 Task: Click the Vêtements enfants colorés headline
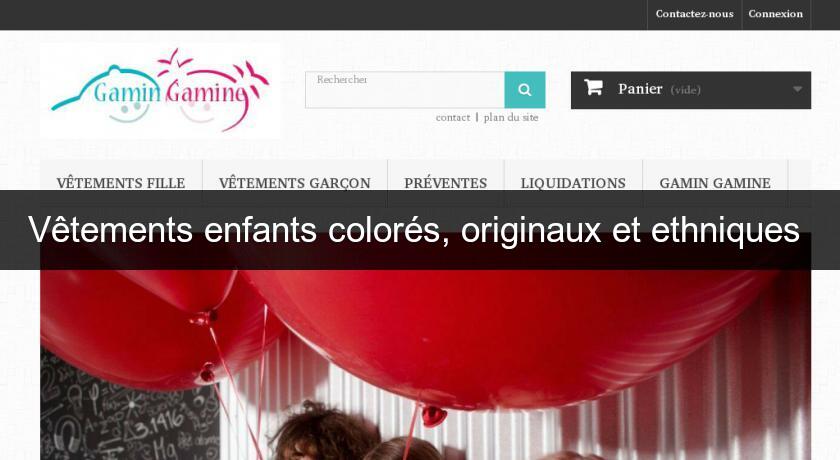(x=414, y=230)
